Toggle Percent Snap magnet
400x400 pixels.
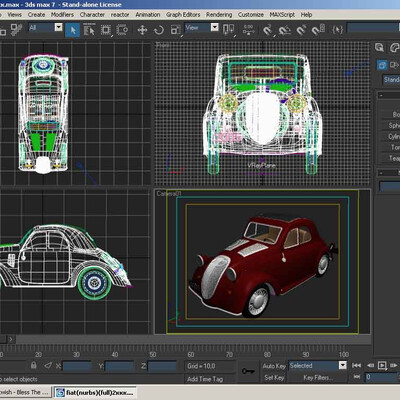pos(301,30)
